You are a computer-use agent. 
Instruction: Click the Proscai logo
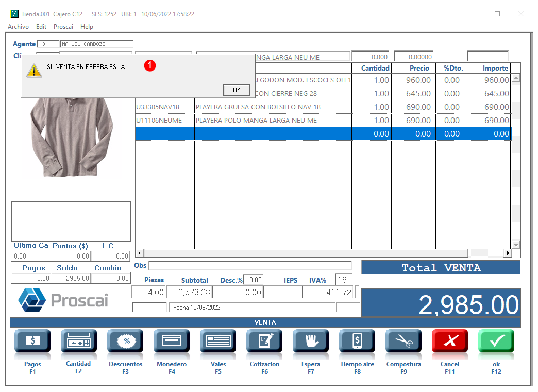click(x=63, y=300)
